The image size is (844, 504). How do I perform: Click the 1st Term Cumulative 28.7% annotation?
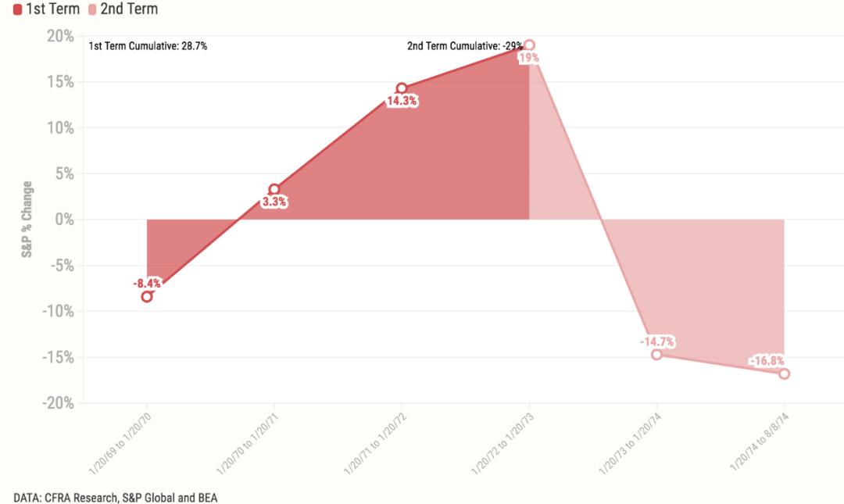click(148, 46)
